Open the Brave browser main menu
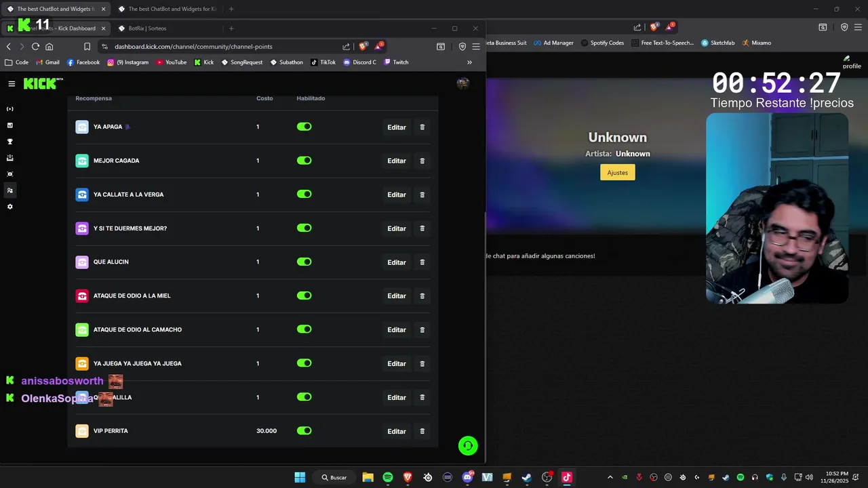 pyautogui.click(x=476, y=47)
